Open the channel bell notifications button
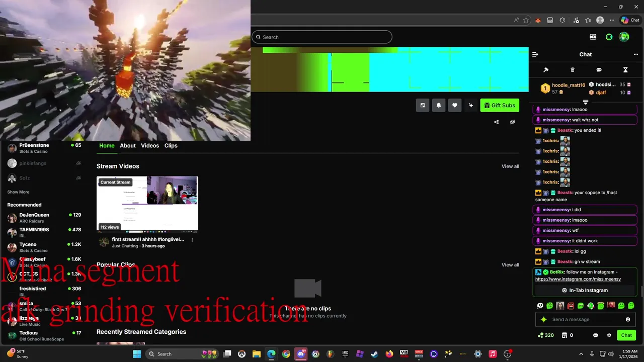The image size is (644, 362). click(x=439, y=105)
